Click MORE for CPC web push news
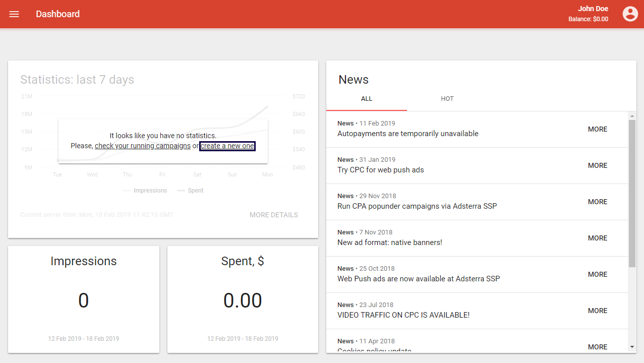Screen dimensions: 644x363 pos(597,166)
